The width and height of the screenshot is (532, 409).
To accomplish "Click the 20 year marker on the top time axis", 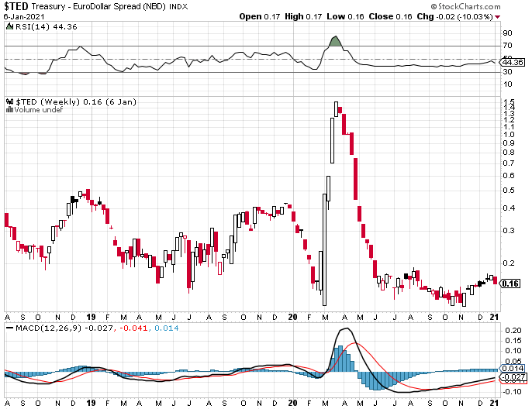I will pyautogui.click(x=292, y=318).
